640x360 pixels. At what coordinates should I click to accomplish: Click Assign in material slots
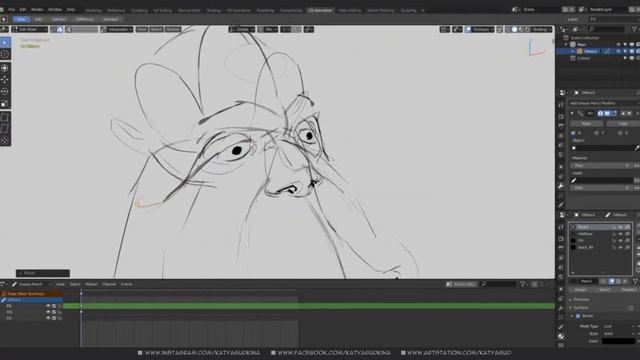(x=580, y=290)
